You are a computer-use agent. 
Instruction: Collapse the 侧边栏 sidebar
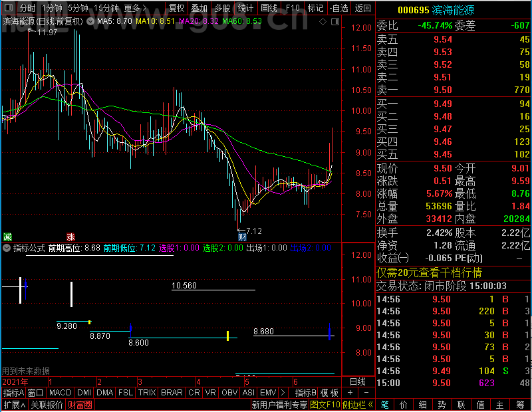tap(358, 405)
